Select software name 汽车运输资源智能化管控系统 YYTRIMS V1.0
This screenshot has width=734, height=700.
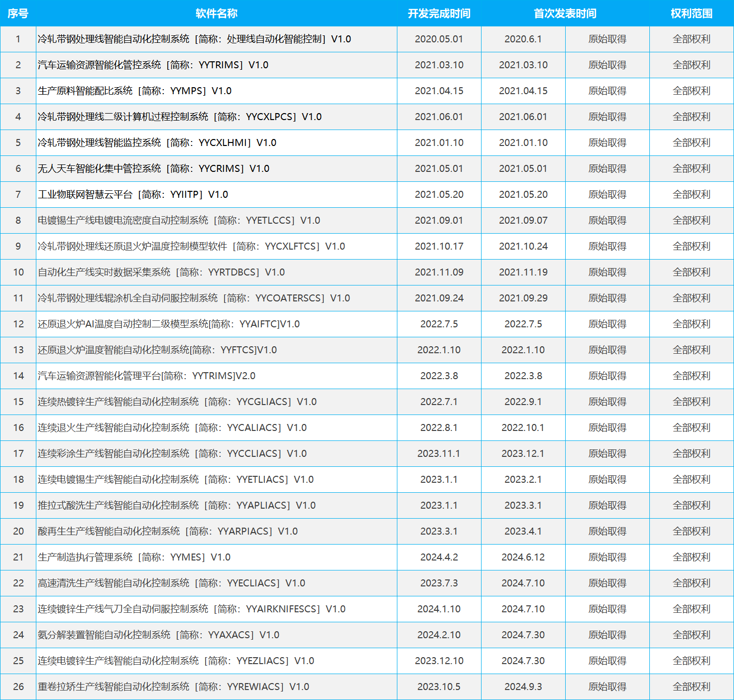coord(217,65)
